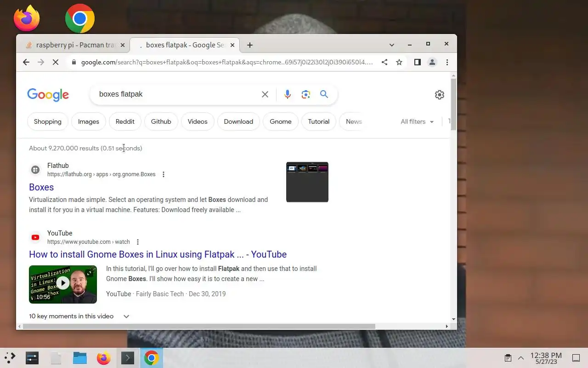Viewport: 588px width, 368px height.
Task: Filter results by Reddit
Action: click(125, 121)
